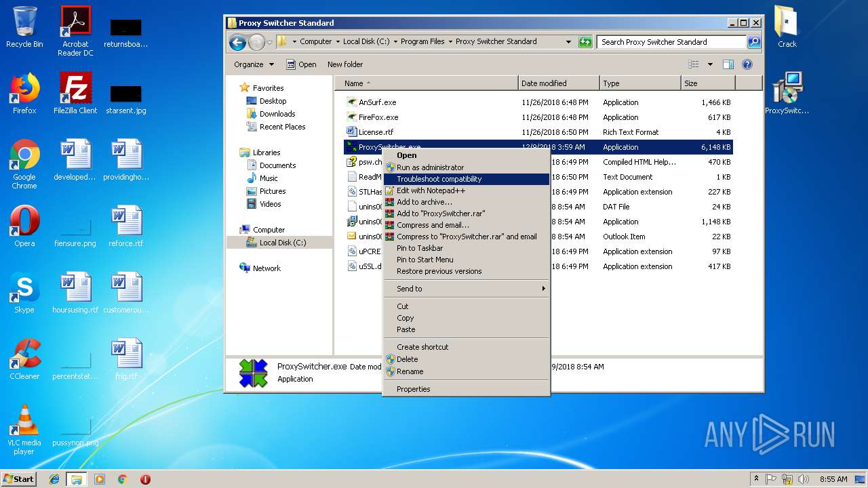Choose Add to archive option
The width and height of the screenshot is (868, 488).
466,202
